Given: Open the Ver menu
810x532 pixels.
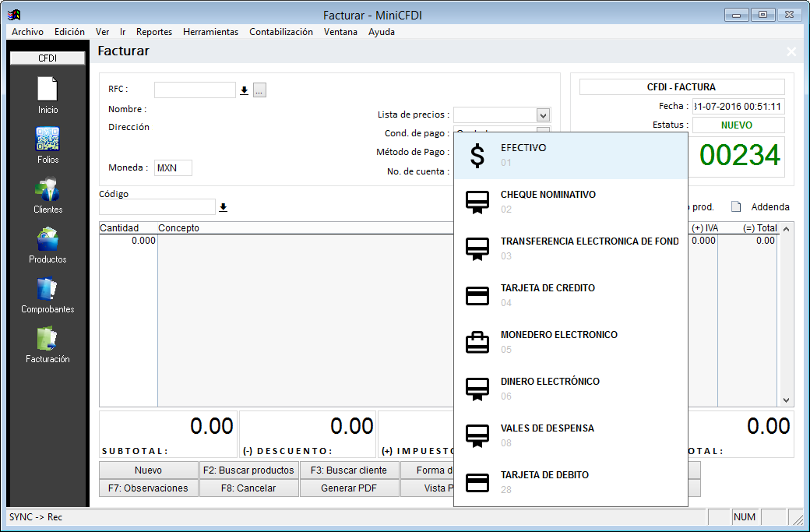Looking at the screenshot, I should point(102,32).
